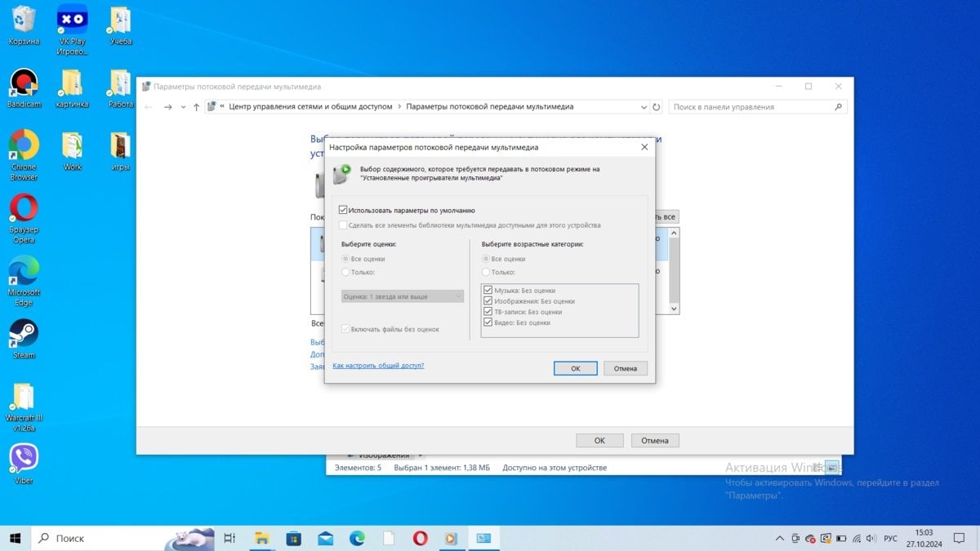
Task: Click device list scrollbar up arrow
Action: click(x=674, y=233)
